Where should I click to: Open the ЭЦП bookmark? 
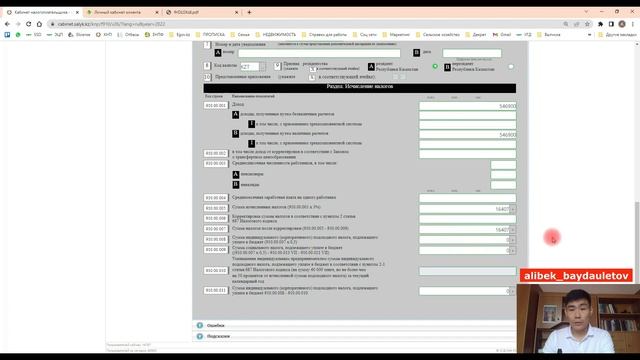[55, 35]
